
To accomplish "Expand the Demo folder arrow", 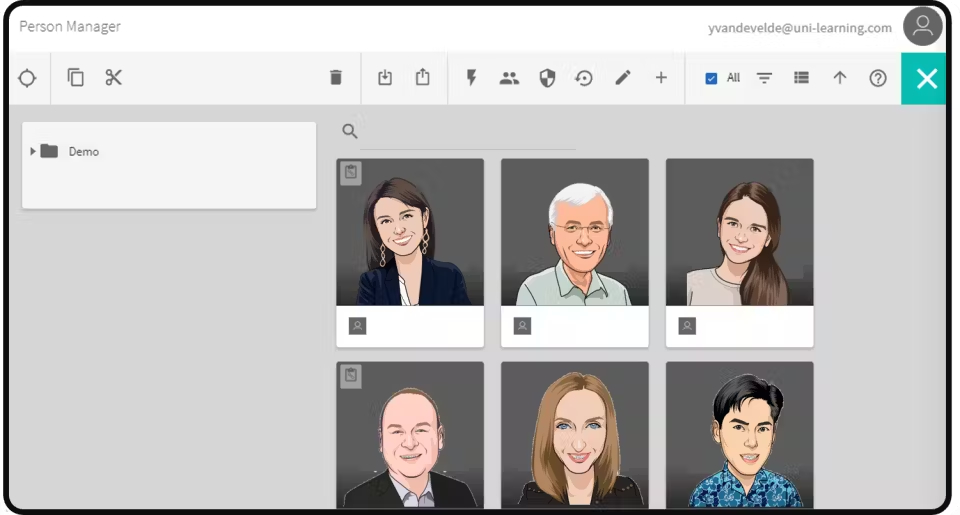I will coord(32,151).
